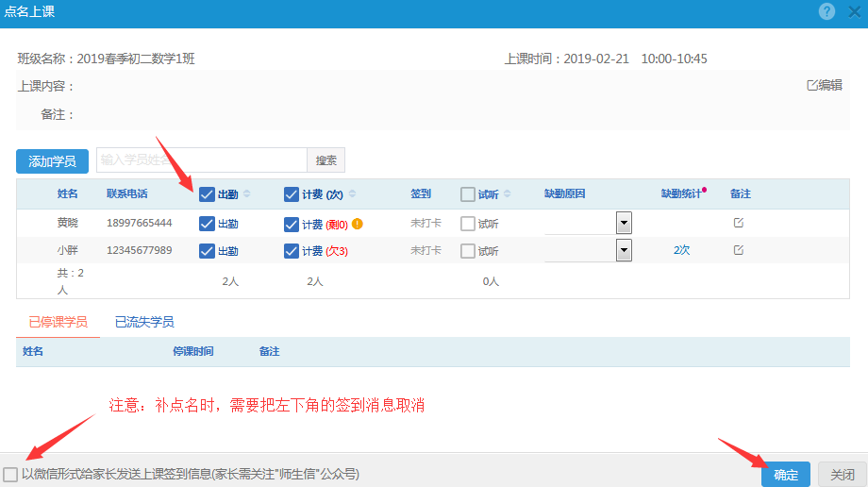This screenshot has height=487, width=868.
Task: Click the orange warning icon beside 剩0
Action: coord(358,224)
